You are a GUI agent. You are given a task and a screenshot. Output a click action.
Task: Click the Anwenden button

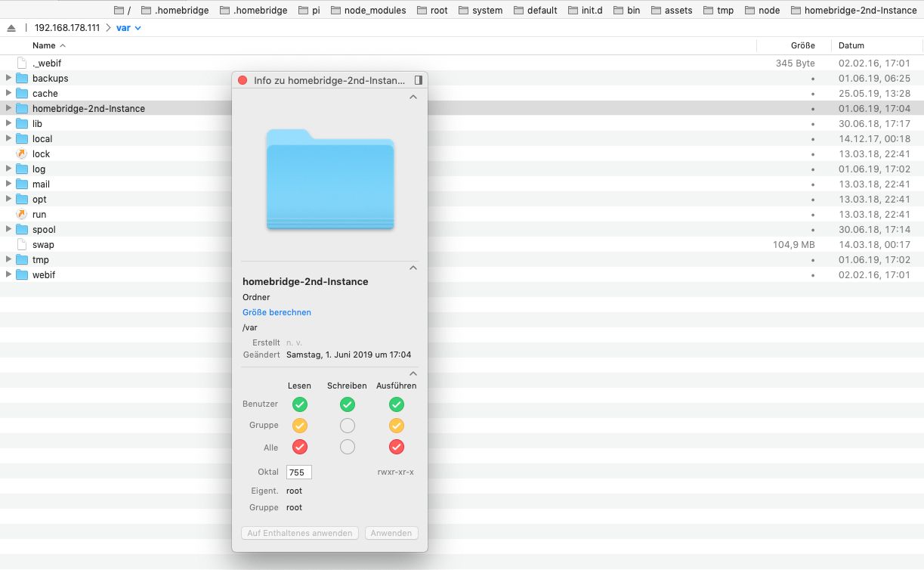391,533
